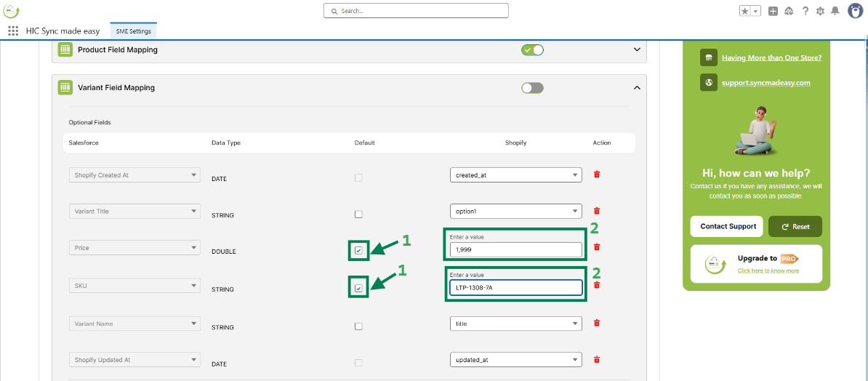The height and width of the screenshot is (381, 868).
Task: Enable the Variant Field Mapping switch
Action: (x=532, y=88)
